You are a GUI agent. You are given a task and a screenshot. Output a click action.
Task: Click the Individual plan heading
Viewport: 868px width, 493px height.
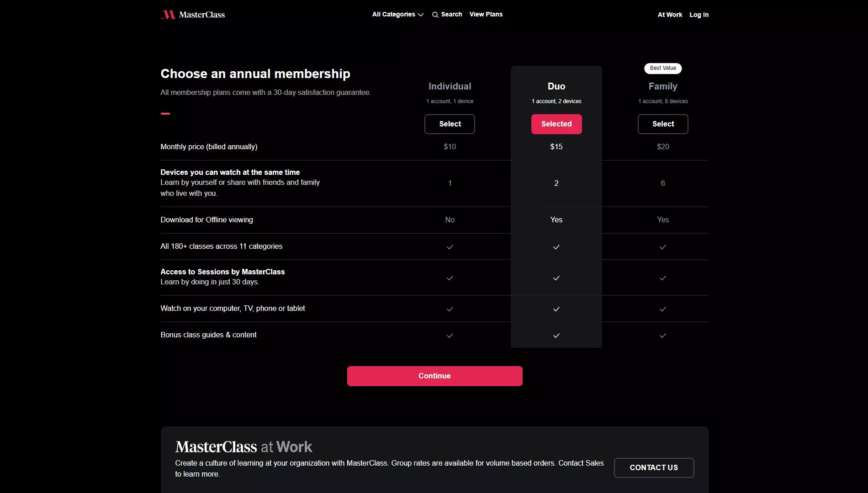pos(450,86)
